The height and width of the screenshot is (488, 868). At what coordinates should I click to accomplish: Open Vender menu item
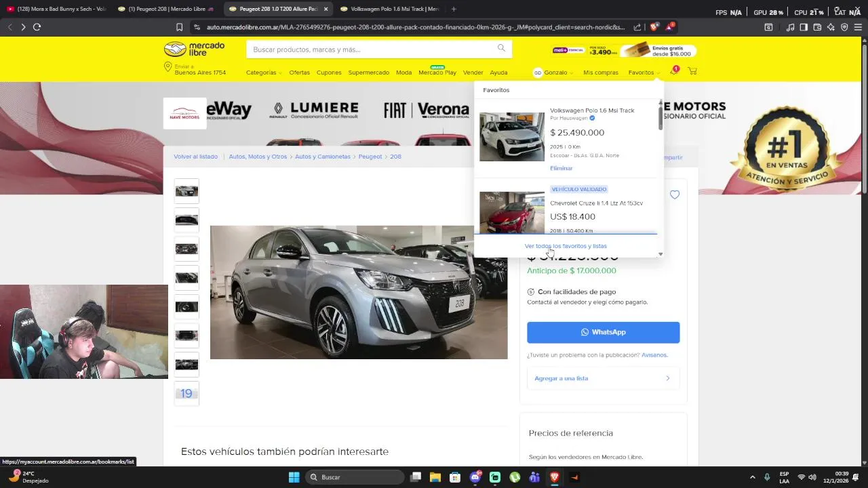tap(473, 73)
